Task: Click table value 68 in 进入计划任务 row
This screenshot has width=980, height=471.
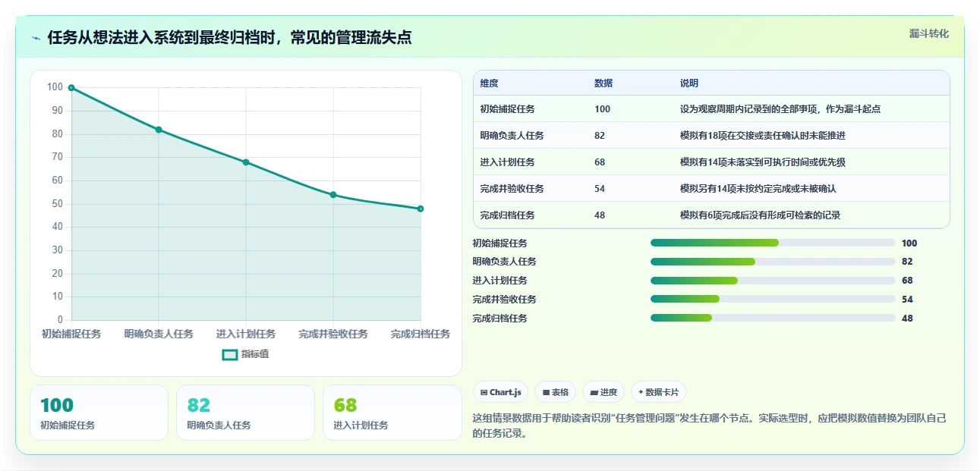Action: (600, 162)
